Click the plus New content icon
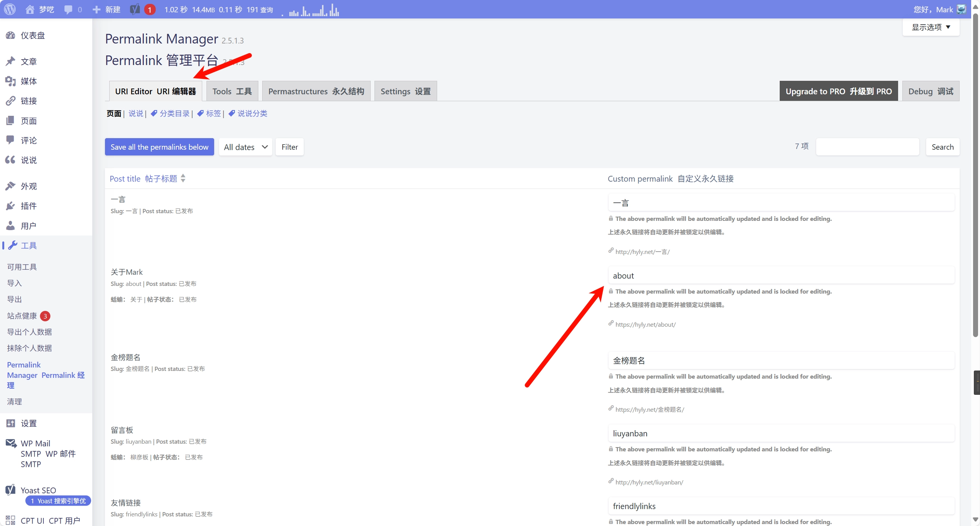The image size is (980, 526). pos(97,9)
